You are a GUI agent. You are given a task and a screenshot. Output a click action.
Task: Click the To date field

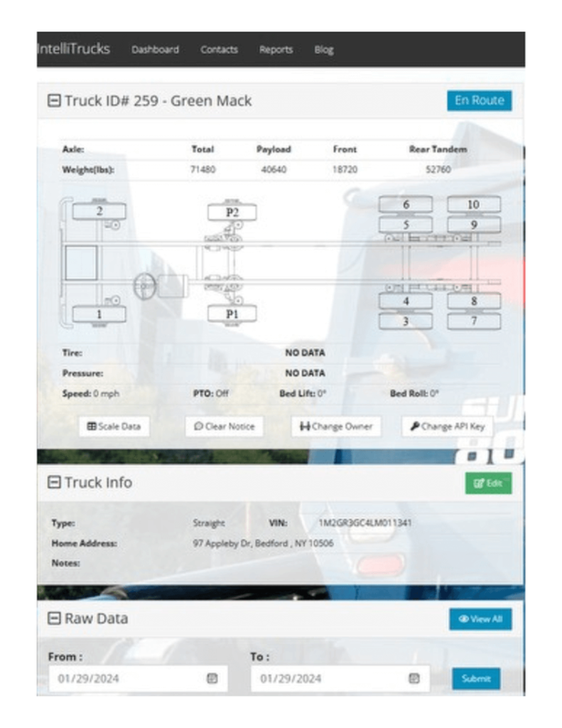tap(340, 679)
